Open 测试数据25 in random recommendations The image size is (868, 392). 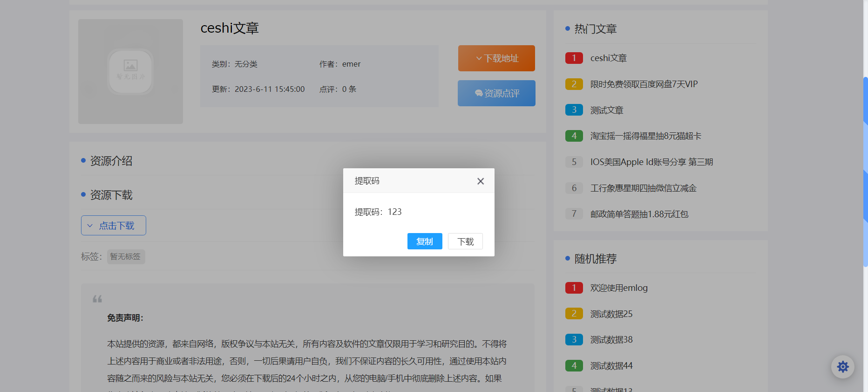[611, 314]
